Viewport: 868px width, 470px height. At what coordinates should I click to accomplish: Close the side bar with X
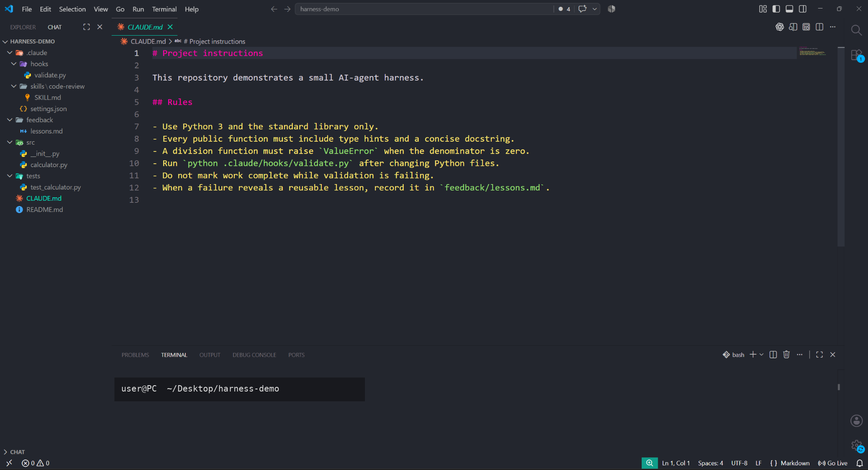[x=100, y=27]
